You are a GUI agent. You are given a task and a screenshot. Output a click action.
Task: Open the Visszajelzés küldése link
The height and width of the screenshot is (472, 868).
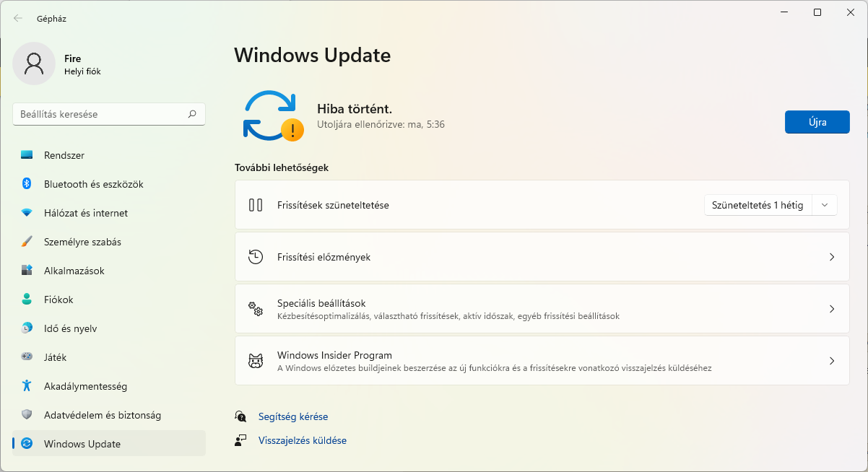click(303, 440)
